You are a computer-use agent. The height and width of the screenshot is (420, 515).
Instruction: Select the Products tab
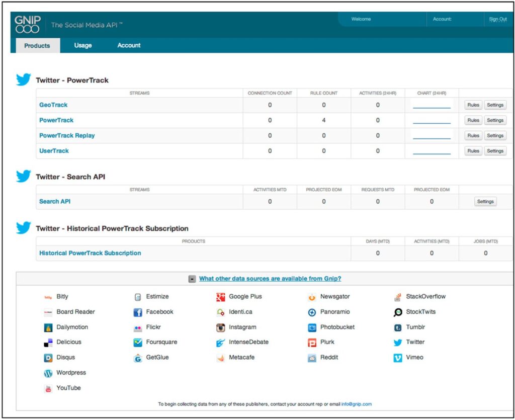37,45
